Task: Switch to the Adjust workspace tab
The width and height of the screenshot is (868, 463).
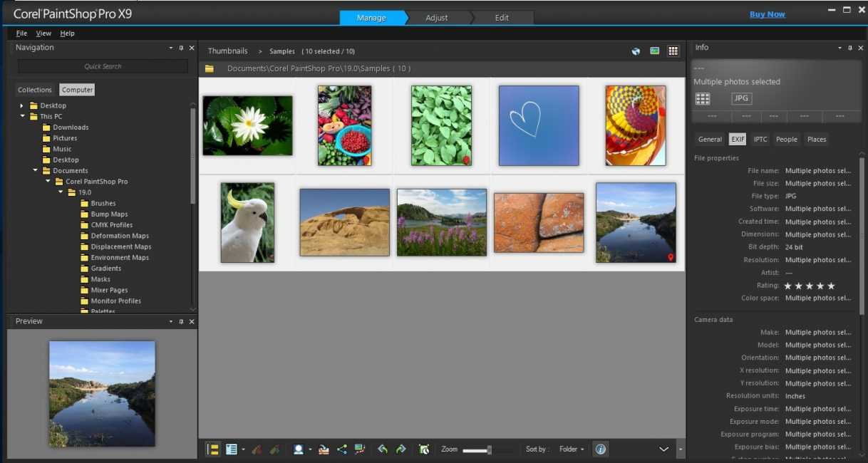Action: point(436,18)
